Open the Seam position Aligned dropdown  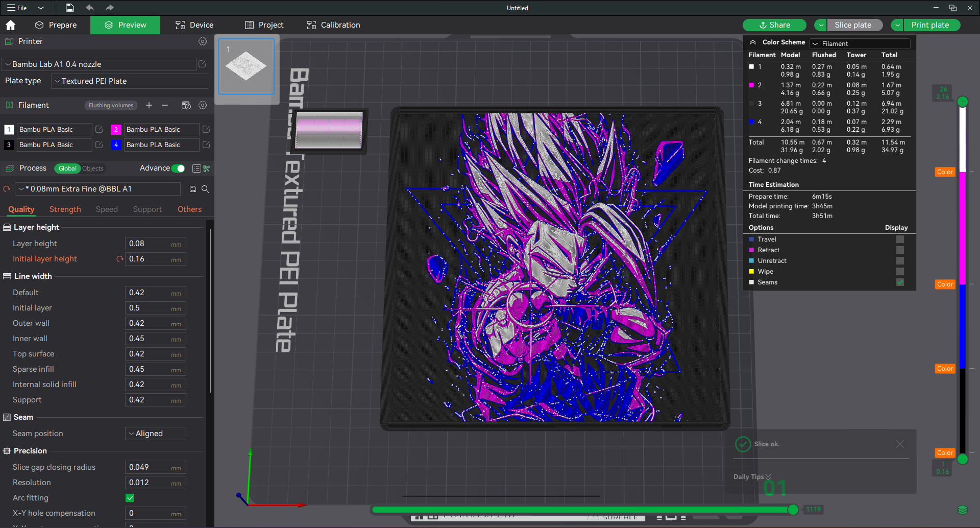click(156, 434)
